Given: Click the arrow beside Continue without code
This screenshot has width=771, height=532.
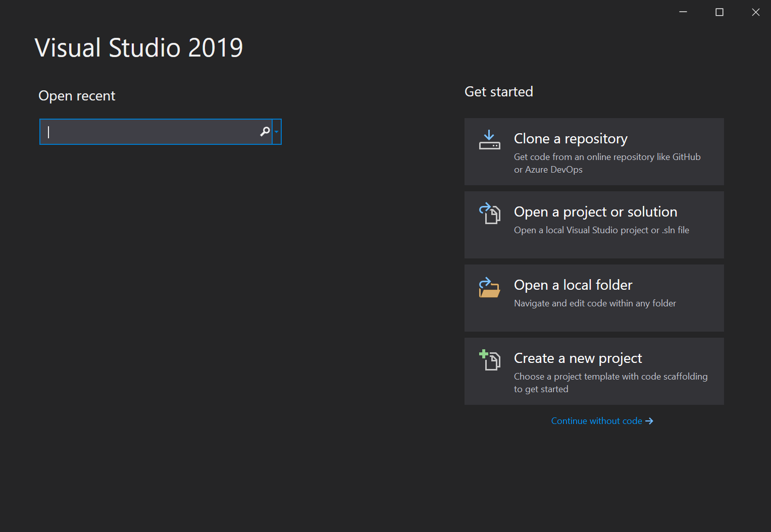Looking at the screenshot, I should pos(649,421).
